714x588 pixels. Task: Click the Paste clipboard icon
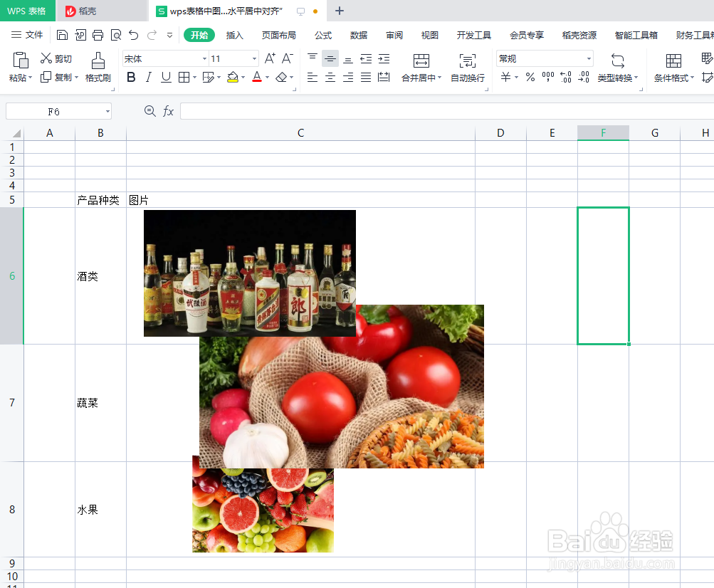(x=21, y=61)
